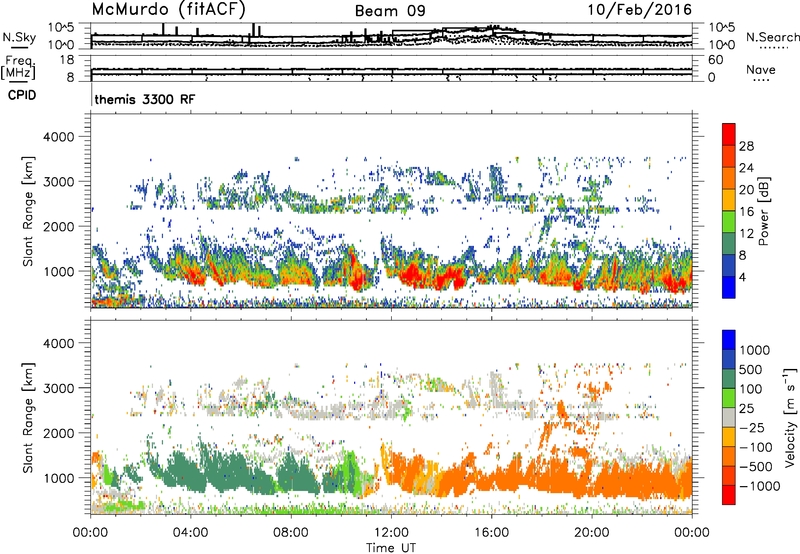
Task: Click the yellow 16-20 dB power swatch
Action: pyautogui.click(x=729, y=199)
